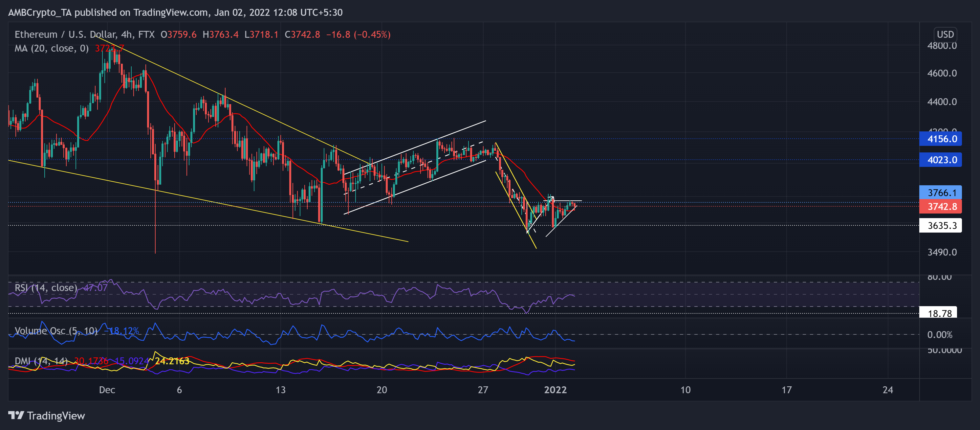Viewport: 980px width, 430px height.
Task: Click the 27 date marker on time axis
Action: (483, 390)
